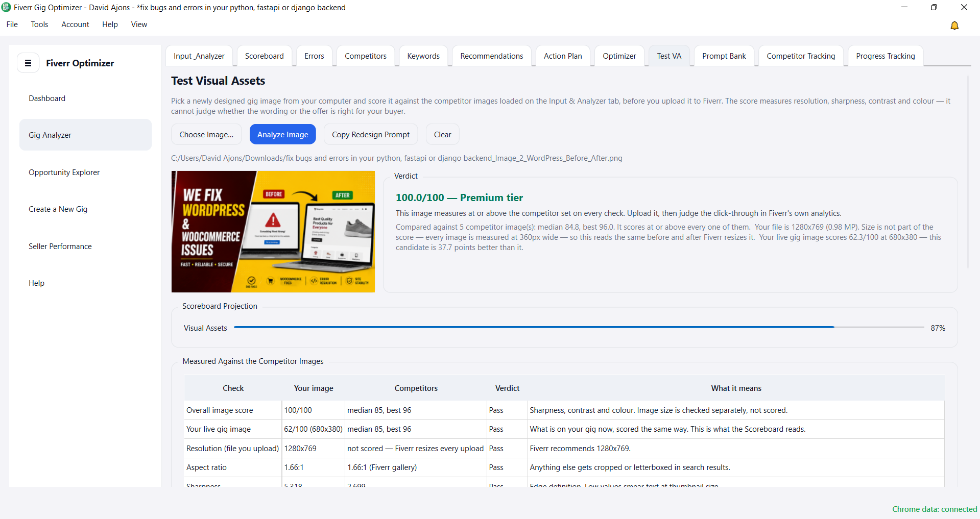Switch to the Optimizer tab
Image resolution: width=980 pixels, height=519 pixels.
point(619,56)
